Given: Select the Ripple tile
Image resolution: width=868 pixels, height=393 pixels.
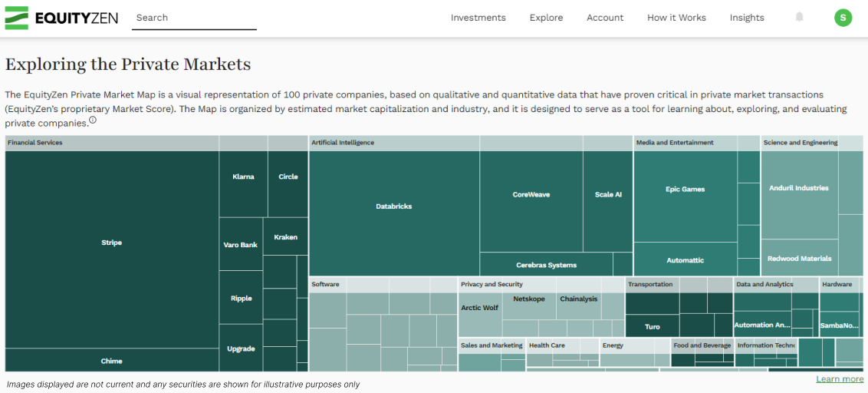Looking at the screenshot, I should pyautogui.click(x=241, y=298).
